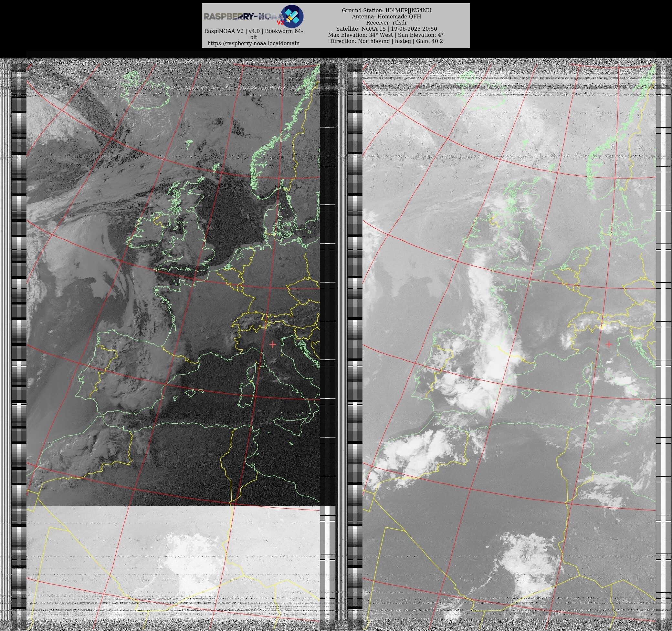The width and height of the screenshot is (672, 631).
Task: Click the blue satellite badge icon
Action: [292, 16]
